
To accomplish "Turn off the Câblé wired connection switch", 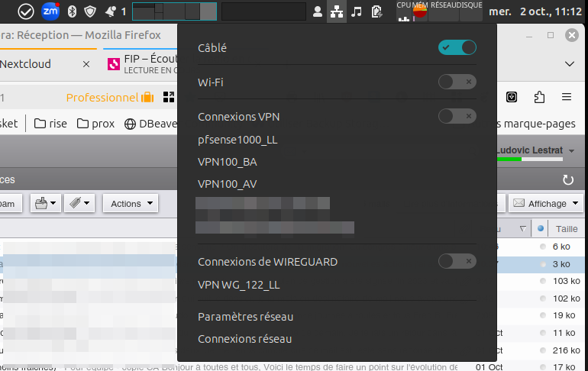I will coord(457,47).
